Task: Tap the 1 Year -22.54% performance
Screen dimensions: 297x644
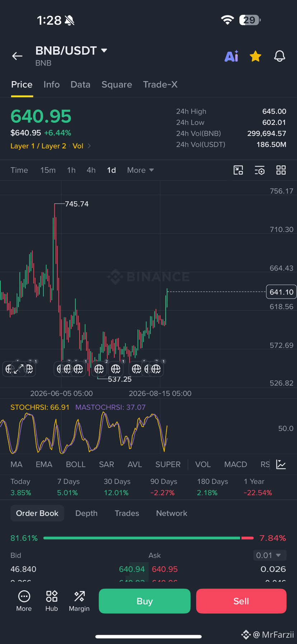Action: (258, 487)
